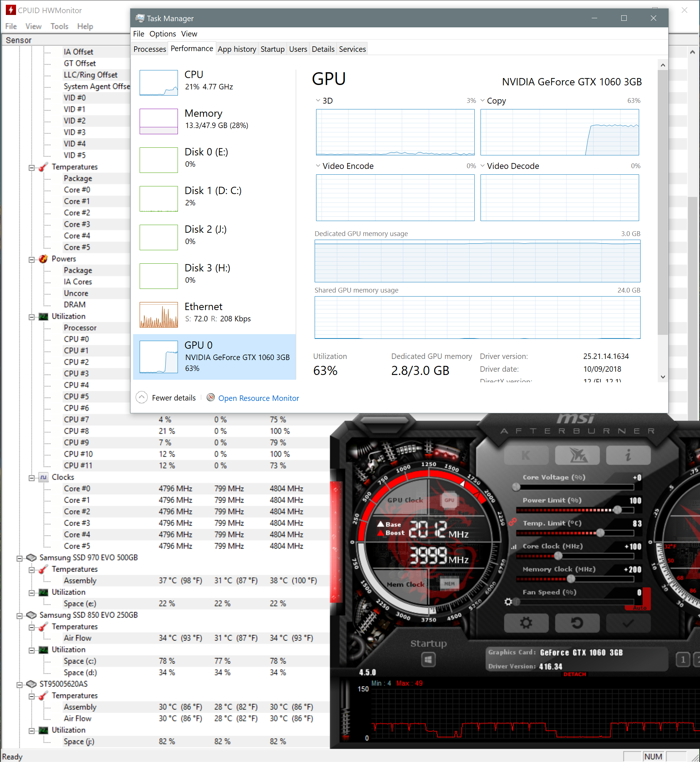Viewport: 700px width, 762px height.
Task: Open Resource Monitor from the link
Action: pos(258,398)
